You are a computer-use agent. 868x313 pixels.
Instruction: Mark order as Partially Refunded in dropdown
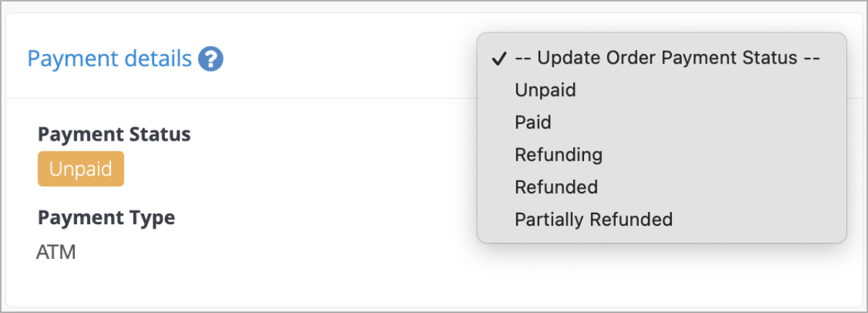(x=661, y=219)
